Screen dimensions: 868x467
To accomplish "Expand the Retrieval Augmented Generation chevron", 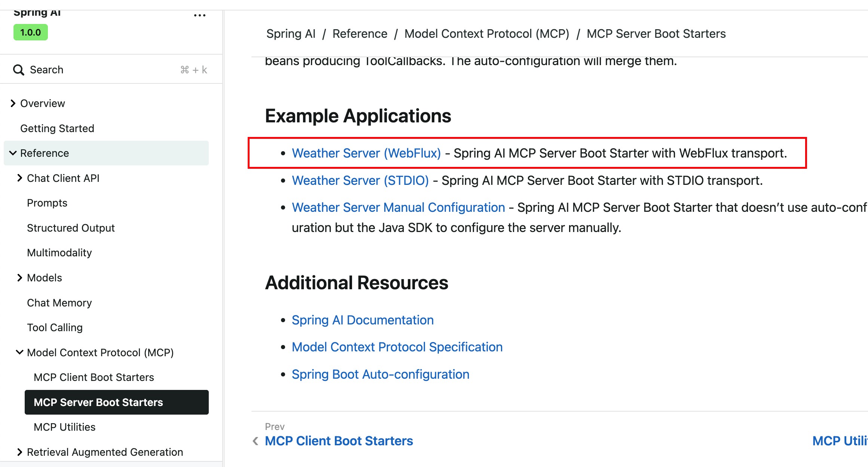I will point(20,452).
